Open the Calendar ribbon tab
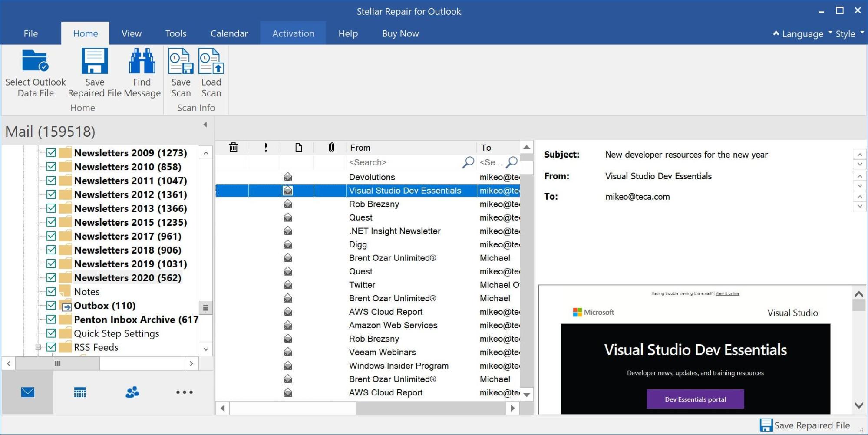The image size is (868, 435). [229, 33]
